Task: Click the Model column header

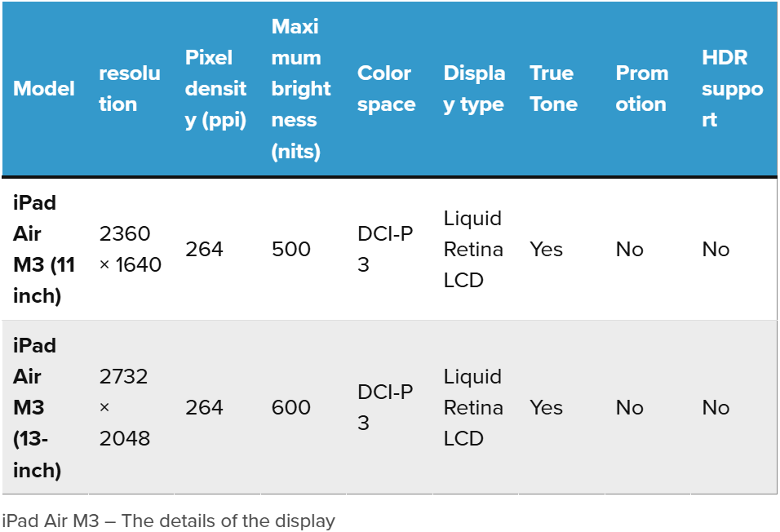Action: pyautogui.click(x=44, y=89)
